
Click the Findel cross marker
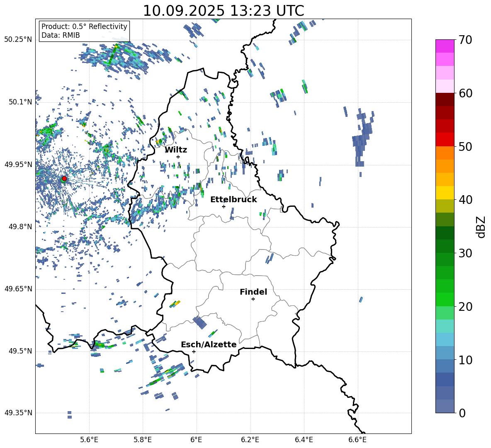click(253, 299)
